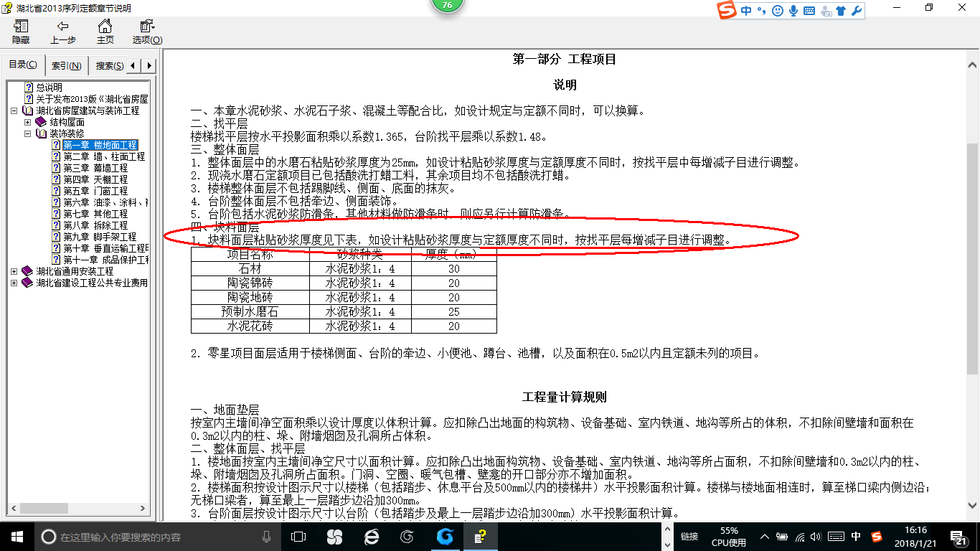The height and width of the screenshot is (551, 980).
Task: Click the right tab-scroll arrow
Action: (x=149, y=66)
